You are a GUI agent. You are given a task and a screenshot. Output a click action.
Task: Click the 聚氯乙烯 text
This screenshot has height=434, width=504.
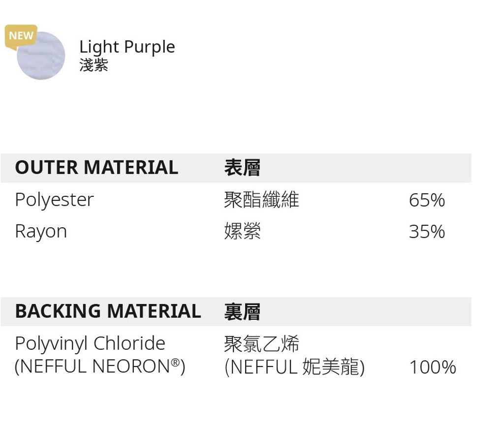pyautogui.click(x=261, y=343)
